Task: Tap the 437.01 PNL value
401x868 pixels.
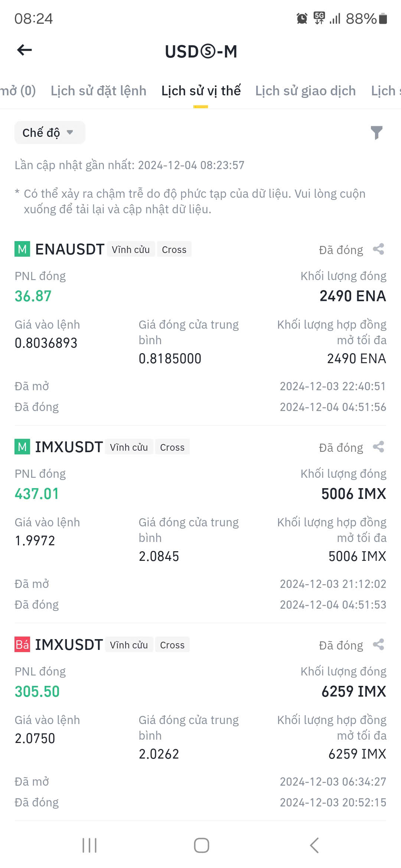Action: click(37, 494)
